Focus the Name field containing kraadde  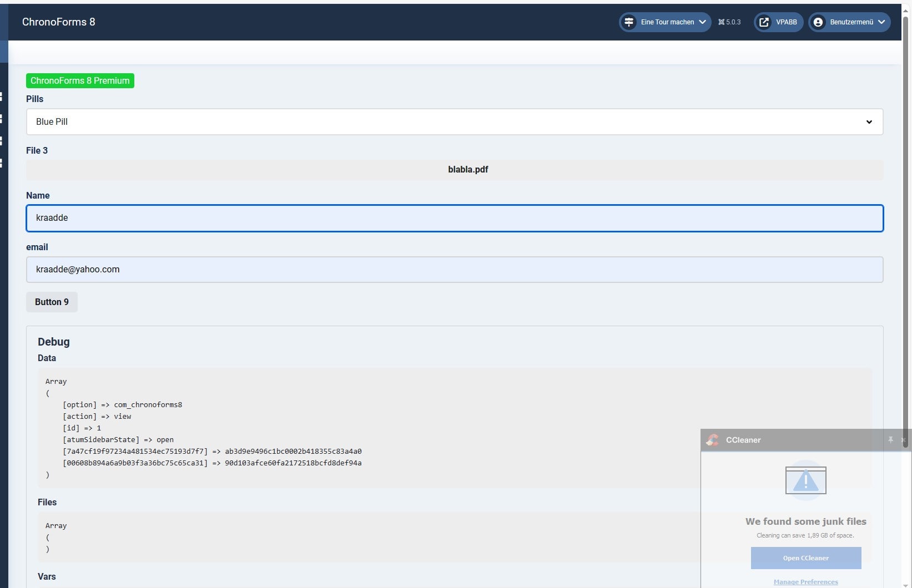(x=454, y=218)
